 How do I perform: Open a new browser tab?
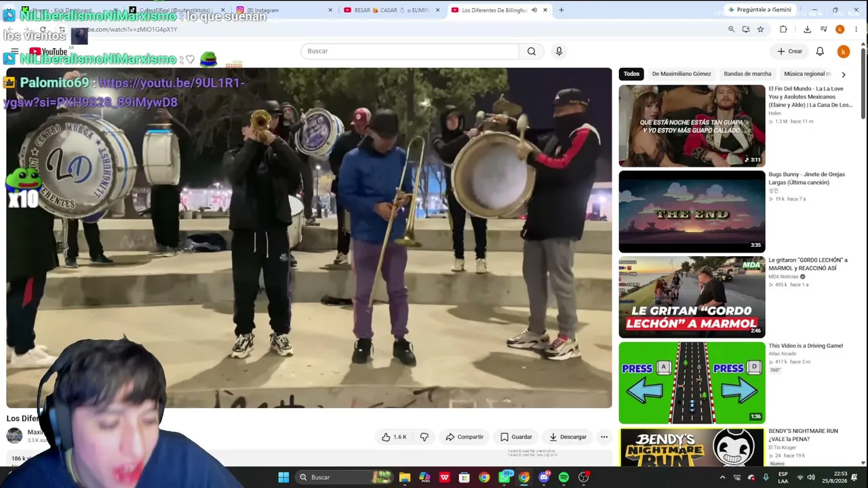(x=561, y=10)
